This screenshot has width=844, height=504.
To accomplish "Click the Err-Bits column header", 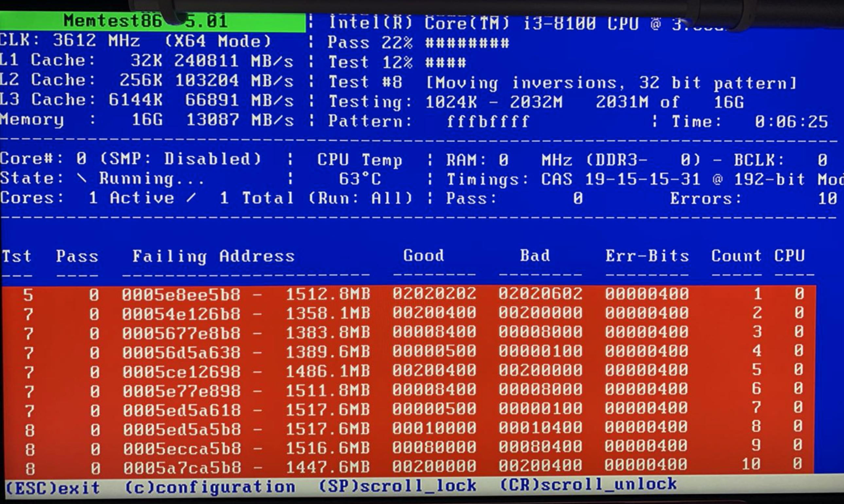I will 647,256.
